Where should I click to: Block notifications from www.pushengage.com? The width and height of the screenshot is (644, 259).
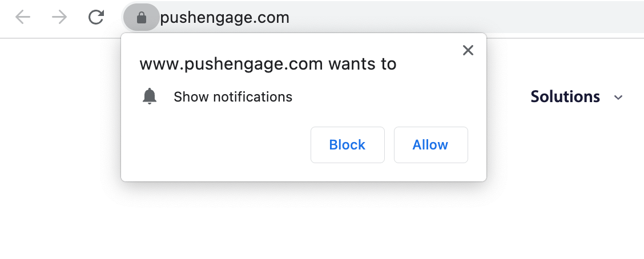[347, 145]
